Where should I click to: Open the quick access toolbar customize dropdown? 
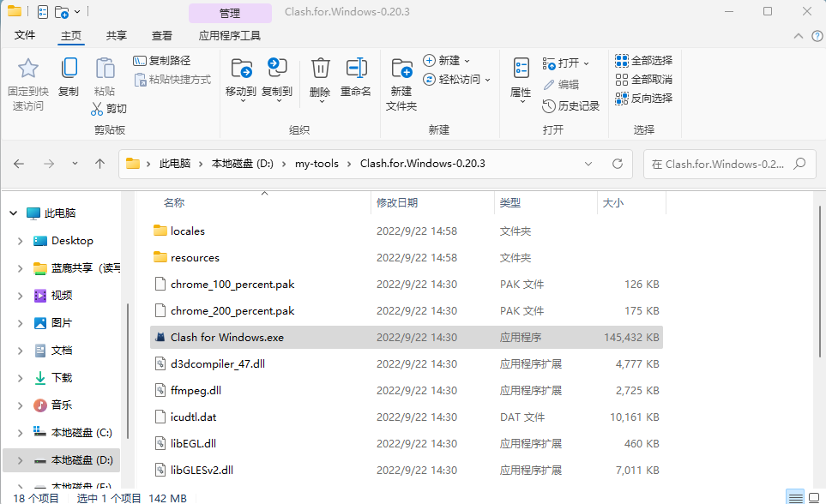click(x=77, y=12)
